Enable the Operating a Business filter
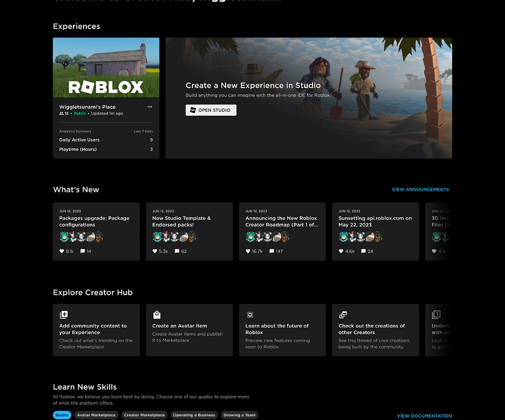 (x=194, y=415)
